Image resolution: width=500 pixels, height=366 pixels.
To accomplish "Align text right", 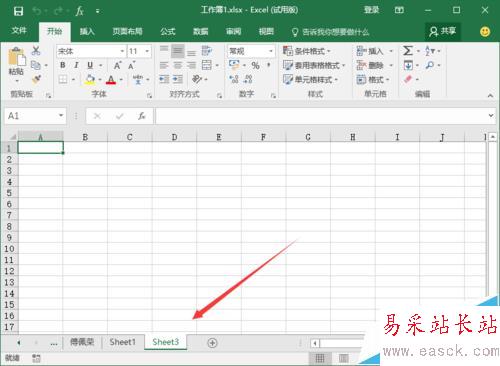I will pyautogui.click(x=191, y=65).
